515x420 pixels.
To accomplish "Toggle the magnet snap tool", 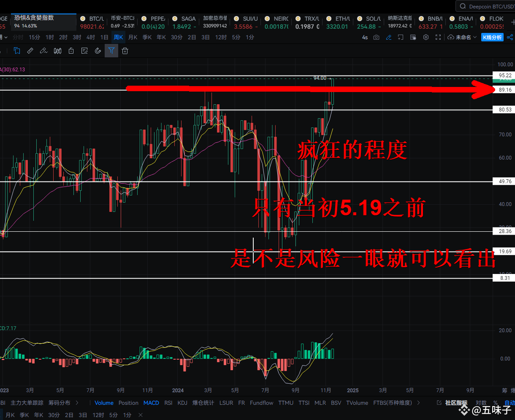I will coord(98,51).
